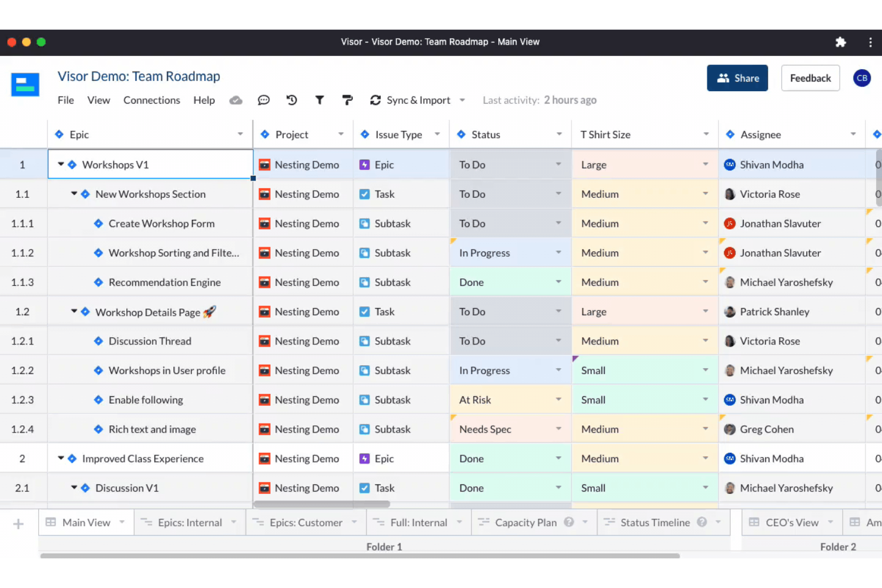Click the filter funnel icon

[319, 100]
